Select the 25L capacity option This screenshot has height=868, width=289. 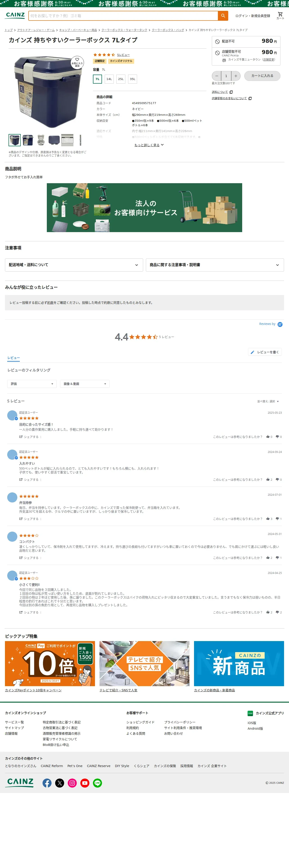point(121,79)
